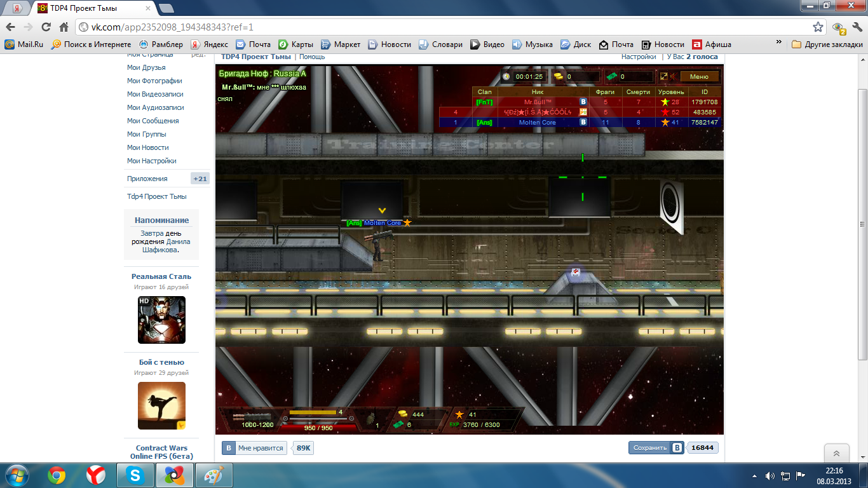Open Мои Новости in the sidebar
Viewport: 868px width, 488px height.
click(x=147, y=147)
